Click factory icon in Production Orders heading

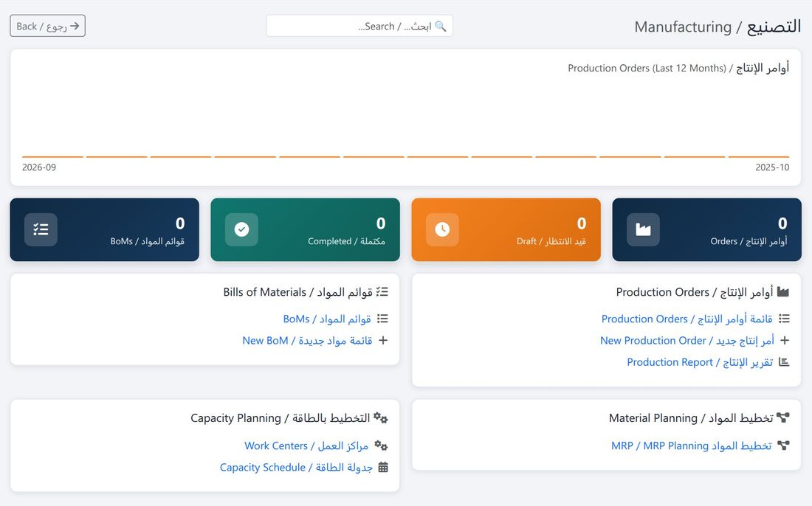(783, 292)
